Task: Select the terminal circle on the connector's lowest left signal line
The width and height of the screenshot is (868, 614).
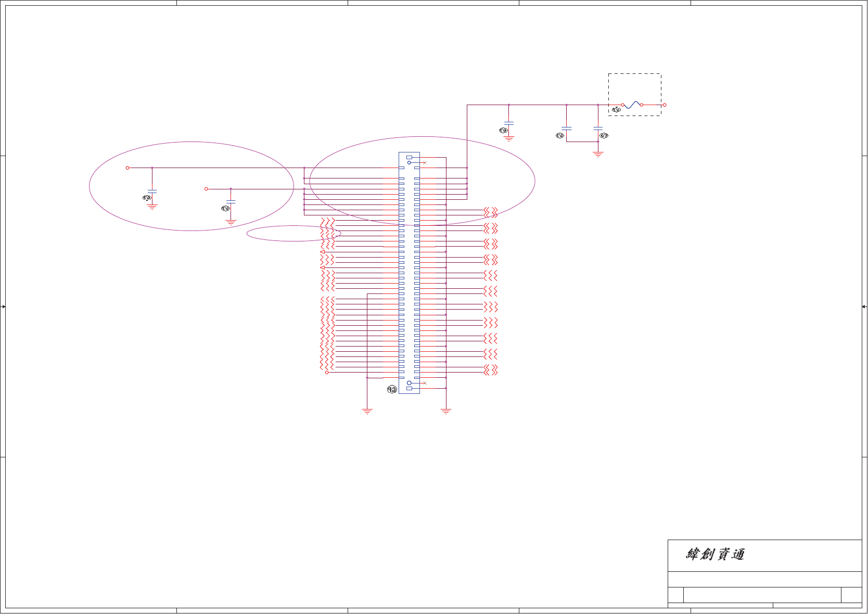Action: click(x=327, y=373)
